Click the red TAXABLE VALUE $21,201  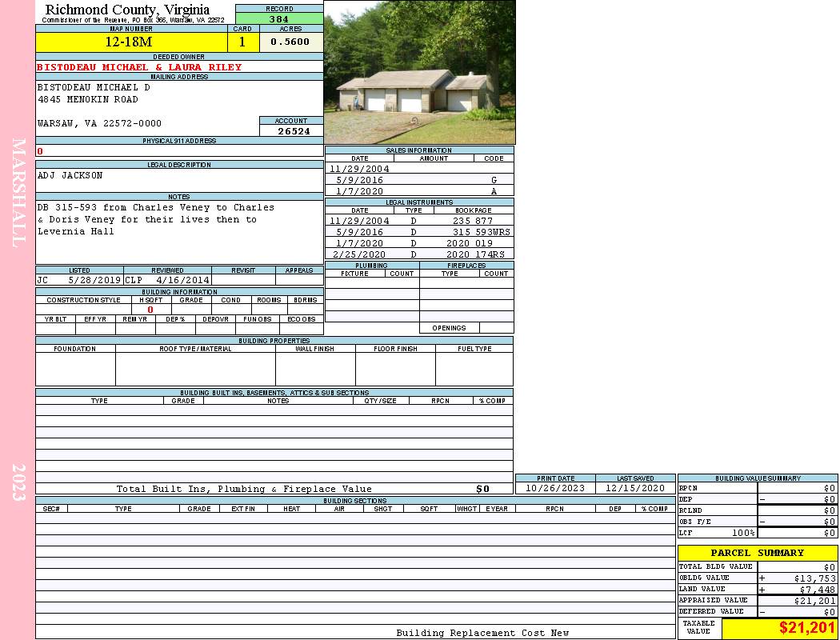click(807, 628)
